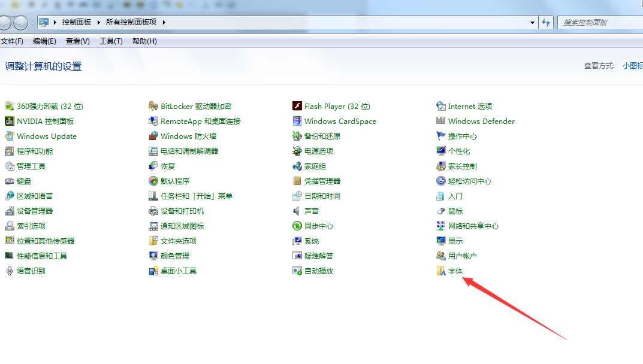The height and width of the screenshot is (364, 643).
Task: Open the 语音识别 microphone icon
Action: tap(10, 271)
